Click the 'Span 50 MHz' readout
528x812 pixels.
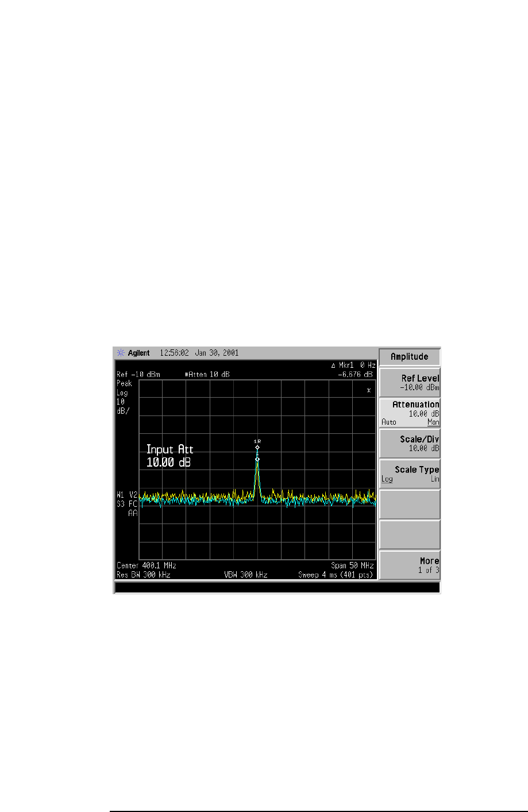pos(352,565)
